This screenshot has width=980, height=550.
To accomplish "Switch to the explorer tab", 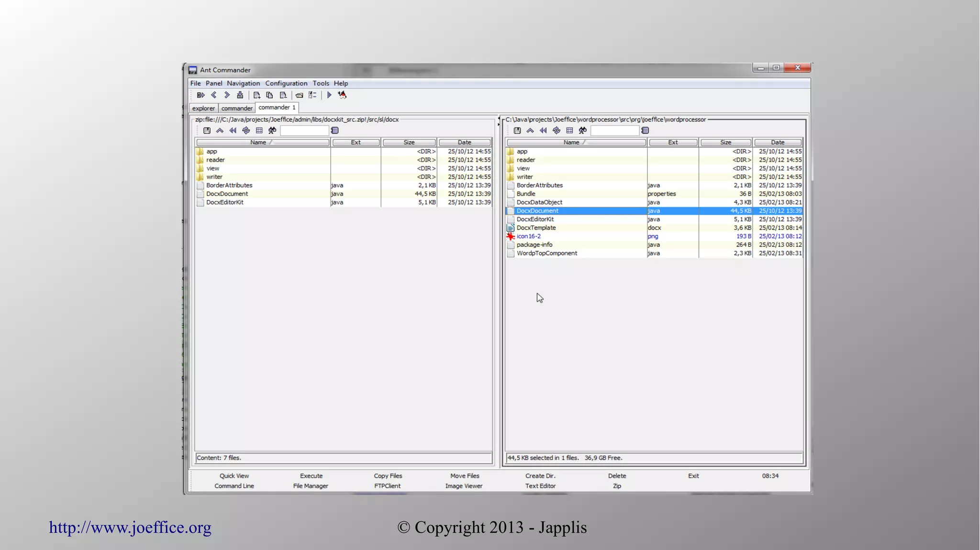I will click(203, 108).
